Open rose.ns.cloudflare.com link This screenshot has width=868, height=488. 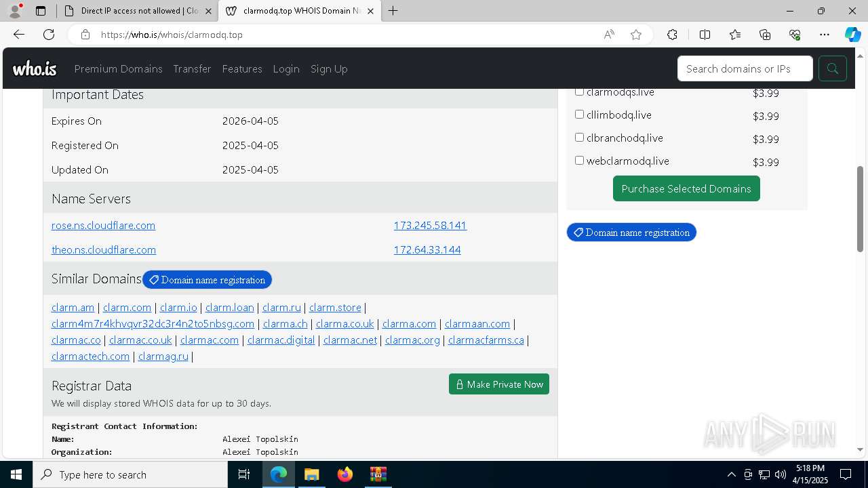tap(103, 225)
